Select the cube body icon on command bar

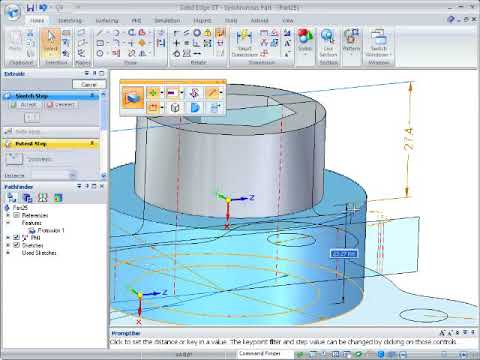[175, 107]
